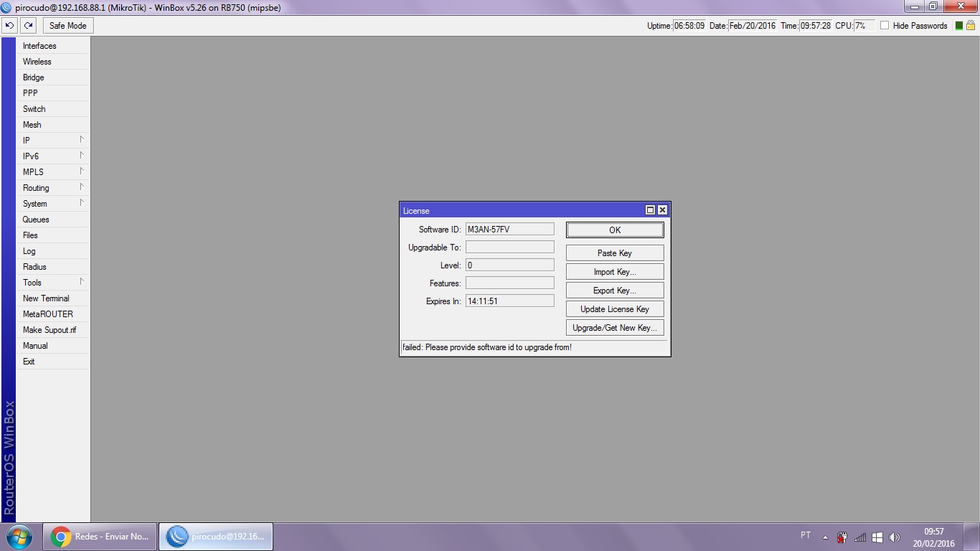This screenshot has height=551, width=980.
Task: Click the green status square near the padlock
Action: click(959, 26)
